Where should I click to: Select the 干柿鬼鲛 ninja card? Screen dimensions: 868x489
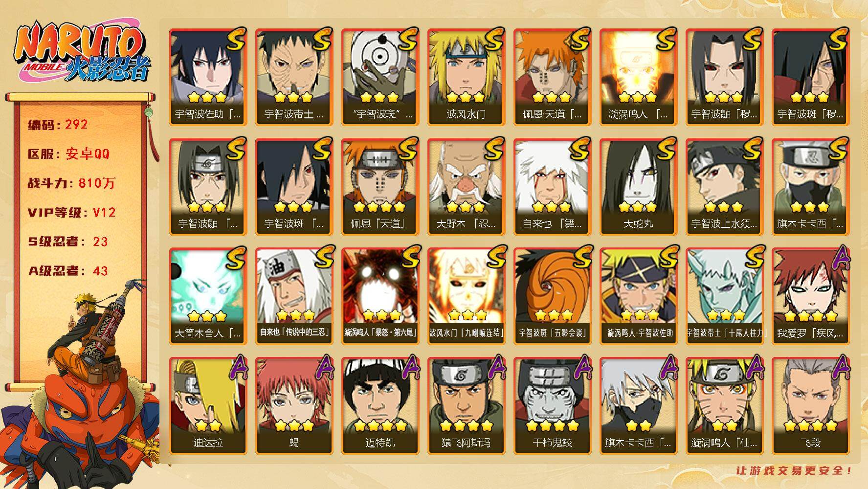(x=552, y=406)
